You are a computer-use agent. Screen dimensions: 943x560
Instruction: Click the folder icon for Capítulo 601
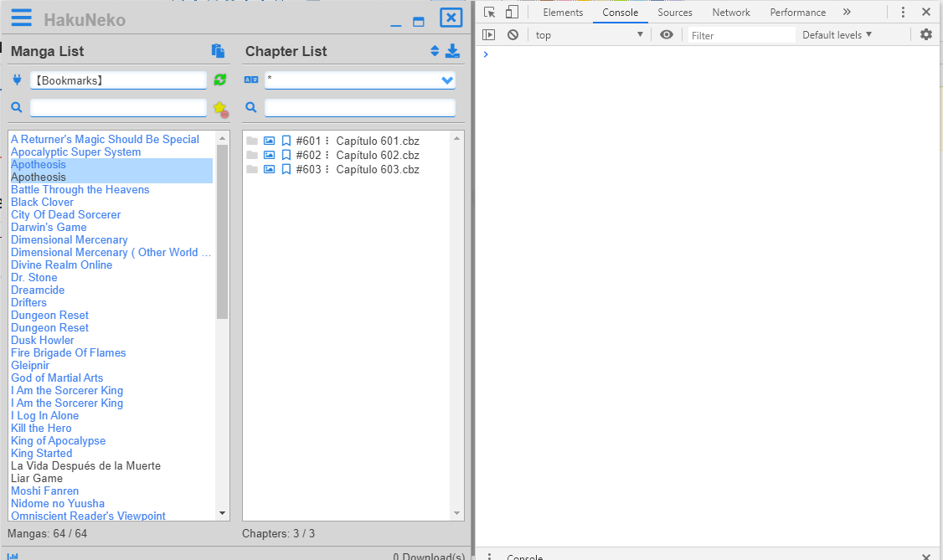coord(252,141)
